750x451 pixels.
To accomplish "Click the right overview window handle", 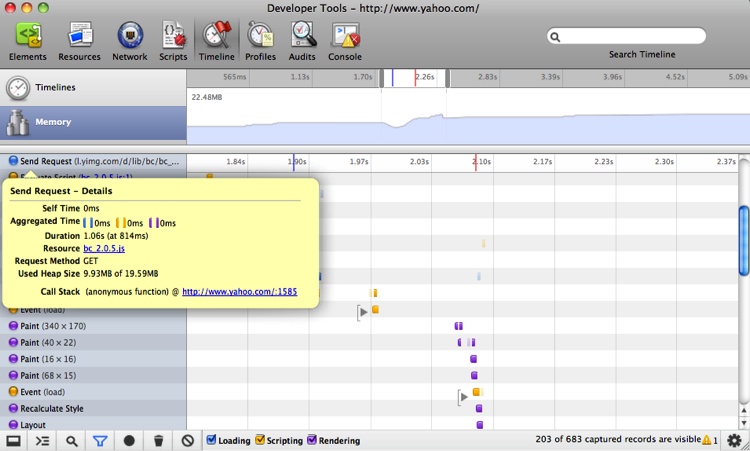I will 447,78.
